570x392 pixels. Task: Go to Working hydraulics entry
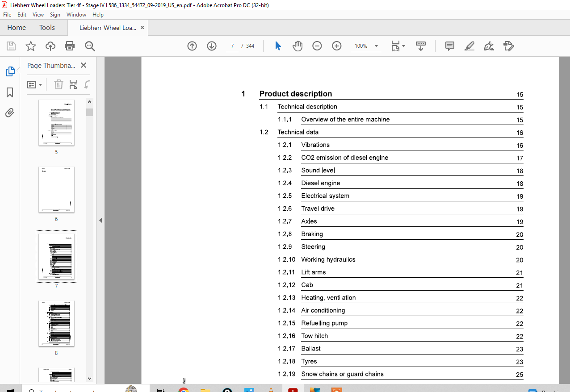coord(328,259)
